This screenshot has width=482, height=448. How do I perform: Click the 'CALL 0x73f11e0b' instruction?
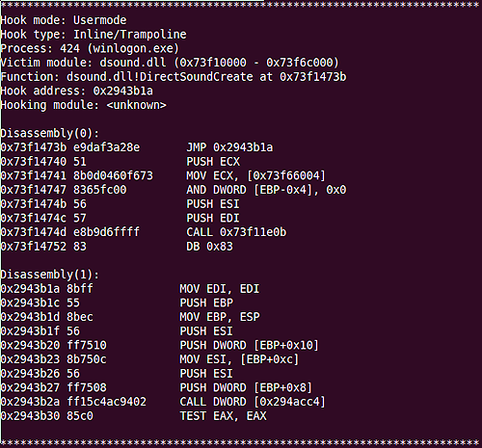click(236, 232)
